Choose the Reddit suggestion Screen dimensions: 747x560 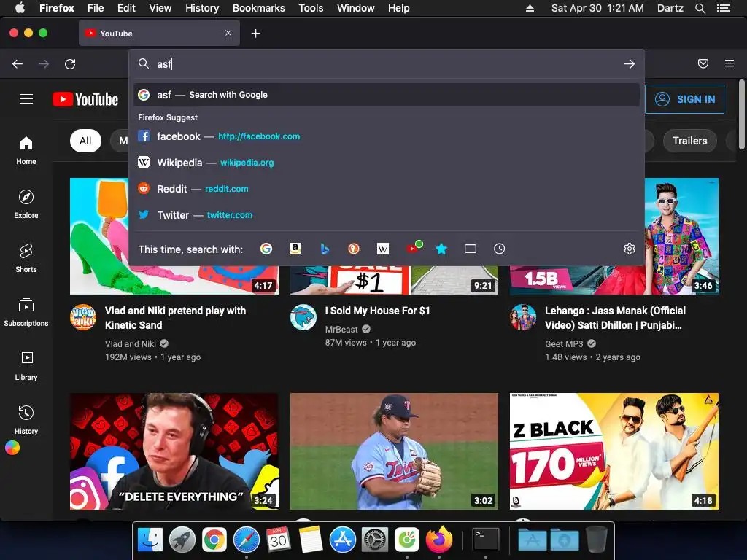(x=387, y=189)
